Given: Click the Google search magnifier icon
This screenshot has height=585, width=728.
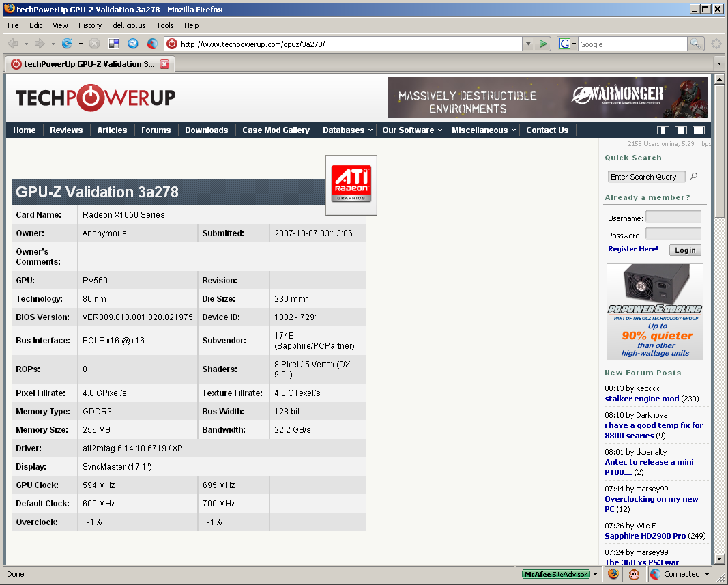Looking at the screenshot, I should pos(695,44).
